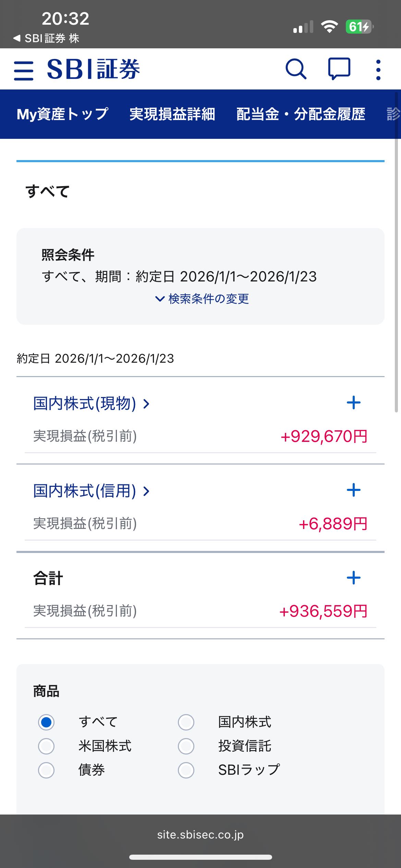Switch to 実現損益詳細 tab
The height and width of the screenshot is (868, 401).
[x=172, y=114]
